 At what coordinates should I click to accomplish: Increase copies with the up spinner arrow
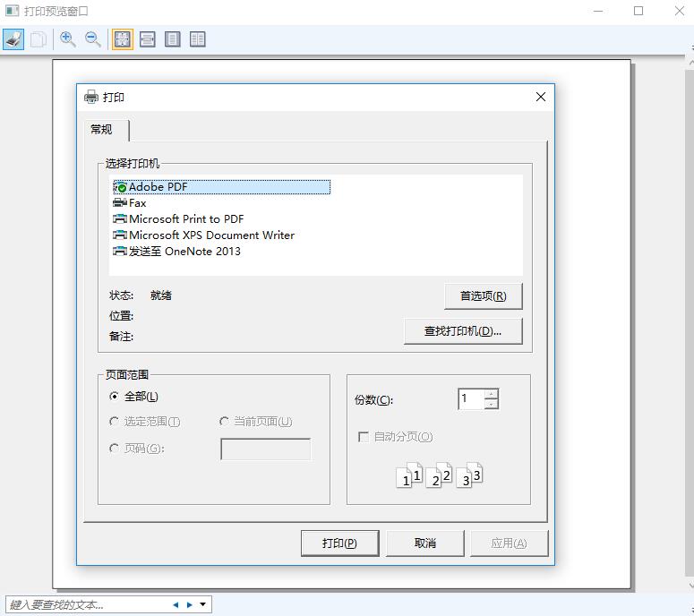(492, 394)
